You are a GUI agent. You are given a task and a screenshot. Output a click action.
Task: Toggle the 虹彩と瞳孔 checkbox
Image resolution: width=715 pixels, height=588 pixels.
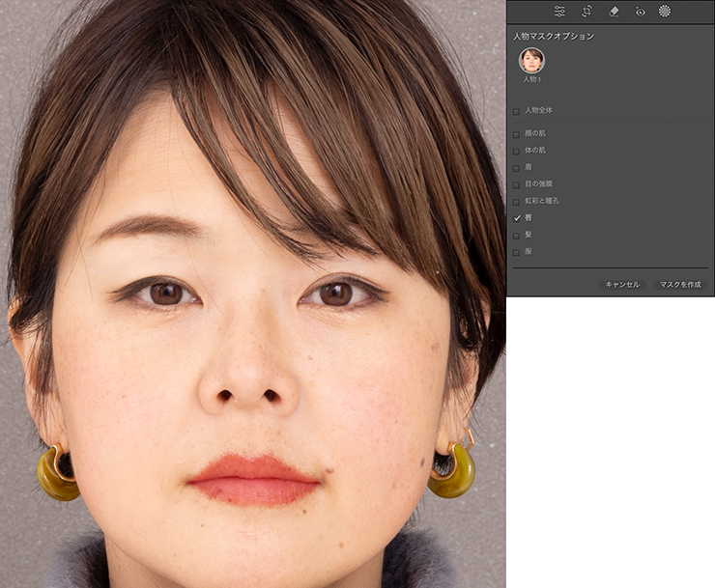click(x=517, y=201)
